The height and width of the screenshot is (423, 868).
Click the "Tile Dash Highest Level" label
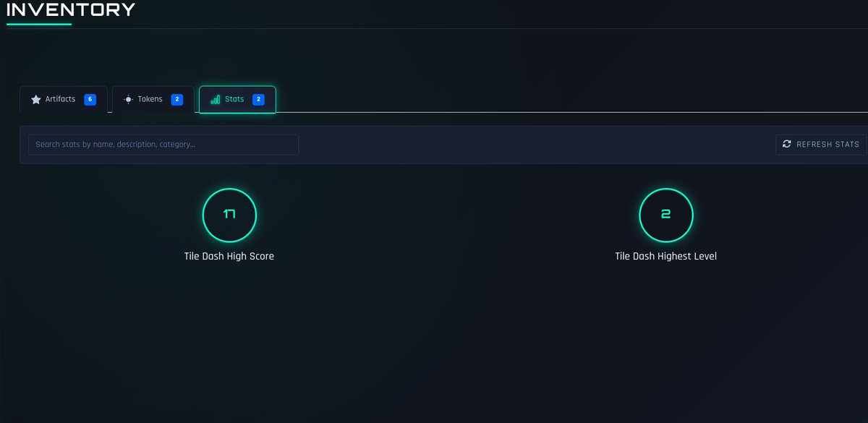666,256
